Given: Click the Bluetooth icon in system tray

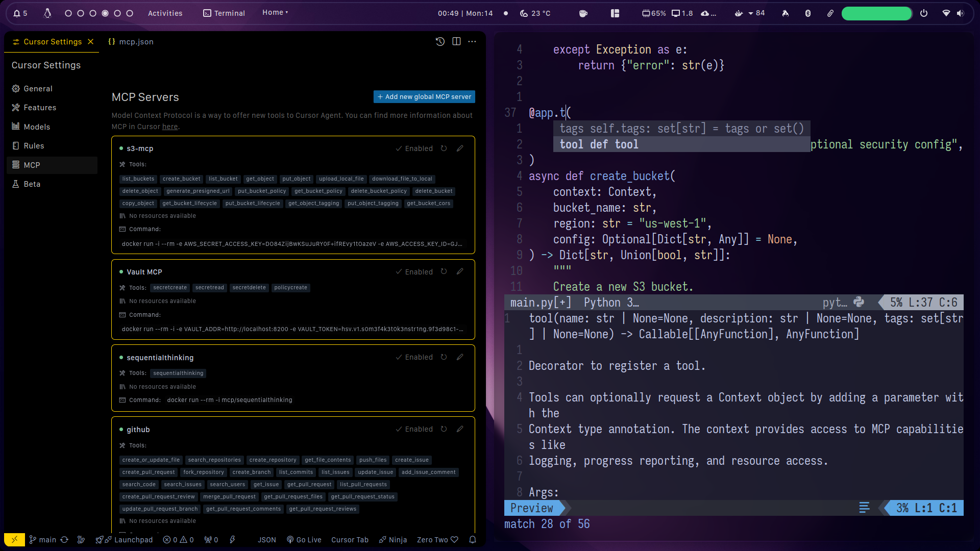Looking at the screenshot, I should coord(808,13).
